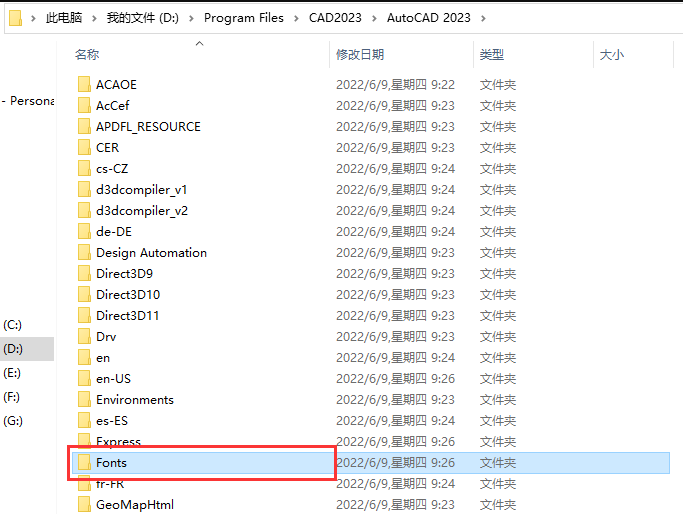Select the Environments folder name

(x=135, y=399)
